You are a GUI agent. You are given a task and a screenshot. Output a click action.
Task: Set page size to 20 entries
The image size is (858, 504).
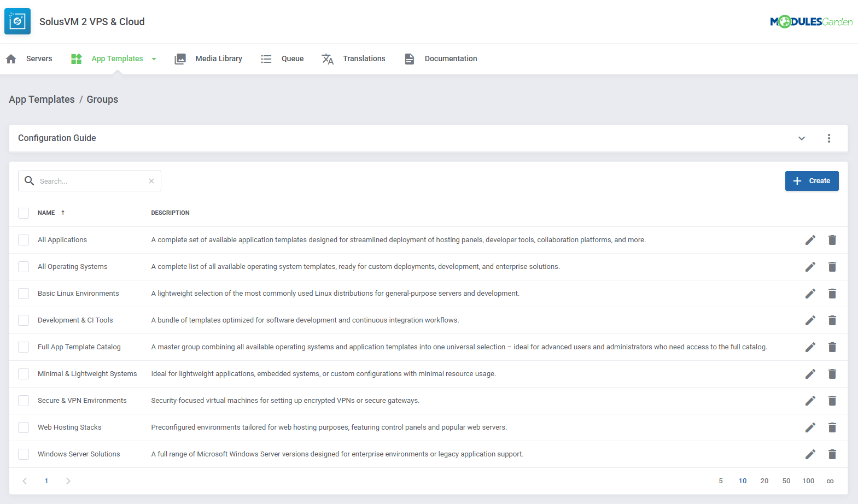tap(764, 481)
